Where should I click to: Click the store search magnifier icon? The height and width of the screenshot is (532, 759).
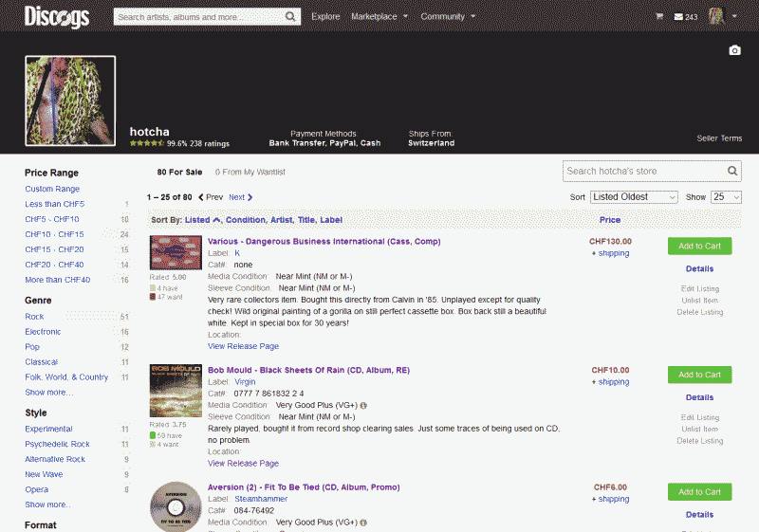(x=732, y=171)
